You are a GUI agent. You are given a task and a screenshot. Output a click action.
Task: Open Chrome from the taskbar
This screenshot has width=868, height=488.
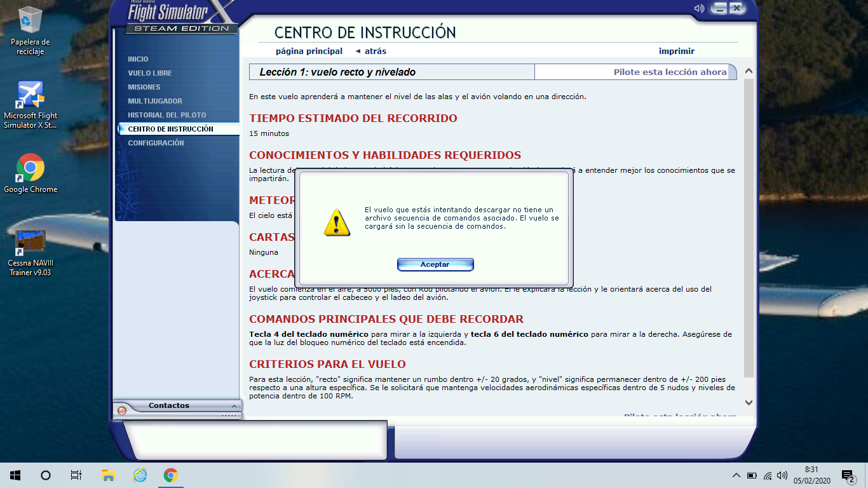click(x=170, y=475)
